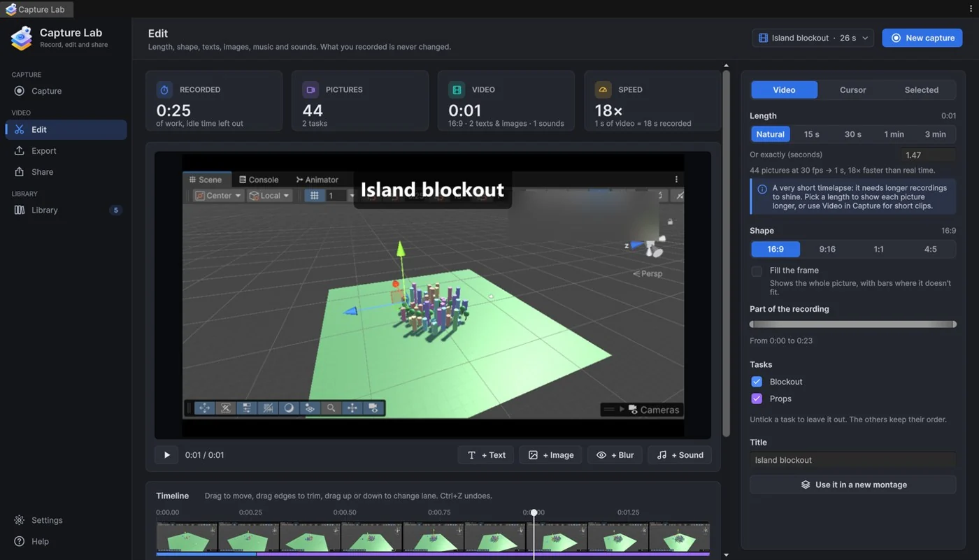Click the exact seconds input field
This screenshot has height=560, width=979.
[927, 155]
